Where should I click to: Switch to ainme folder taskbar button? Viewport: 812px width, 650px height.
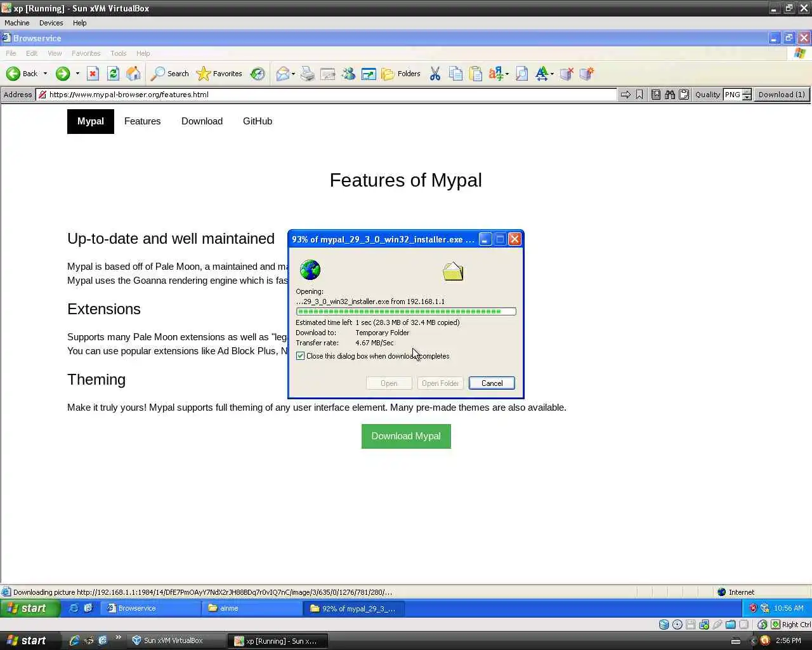252,608
